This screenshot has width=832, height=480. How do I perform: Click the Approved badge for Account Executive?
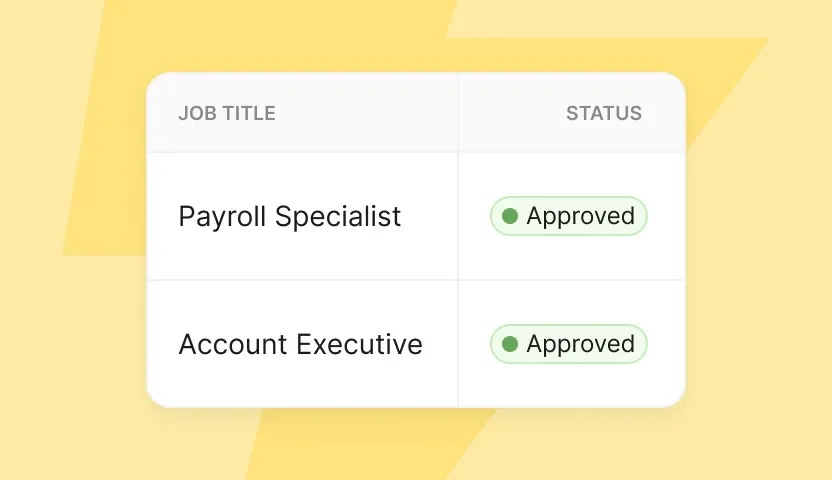[x=569, y=344]
